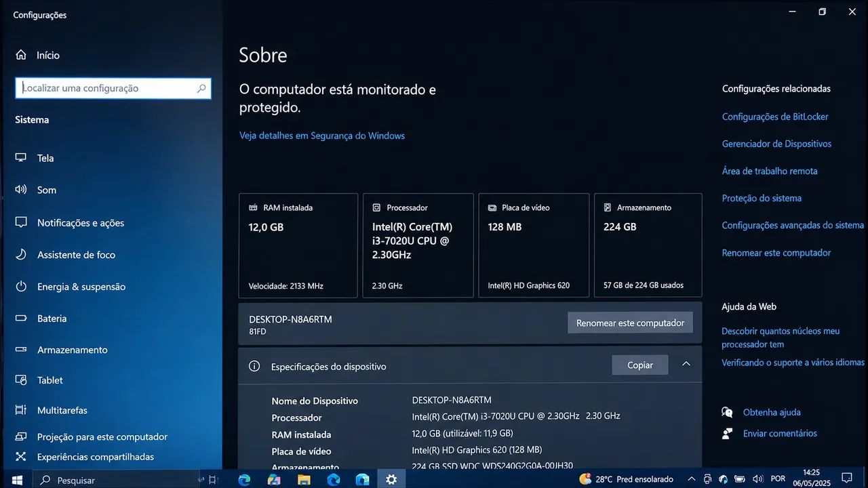The width and height of the screenshot is (868, 488).
Task: Click the Pesquisar taskbar search box
Action: click(116, 480)
